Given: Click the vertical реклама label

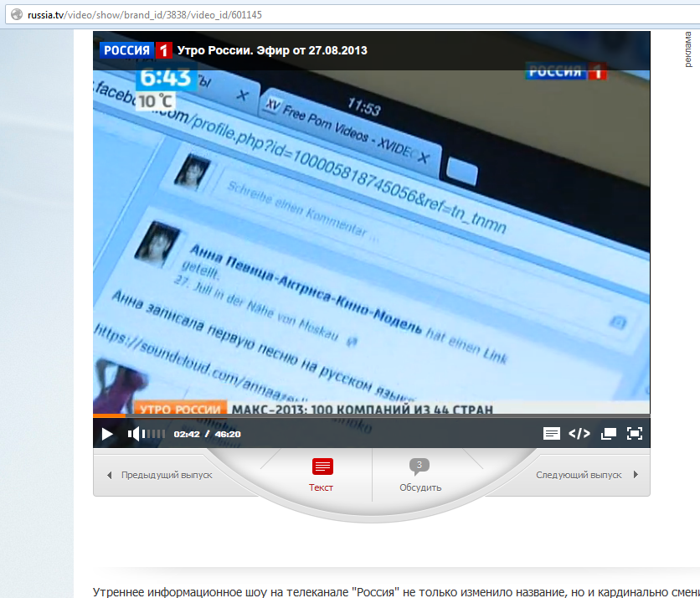Looking at the screenshot, I should point(688,49).
